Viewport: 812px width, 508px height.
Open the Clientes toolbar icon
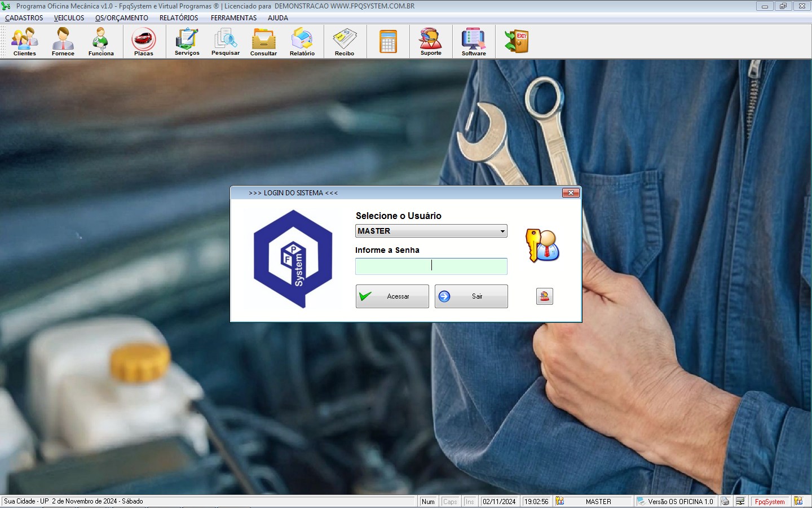[x=25, y=42]
